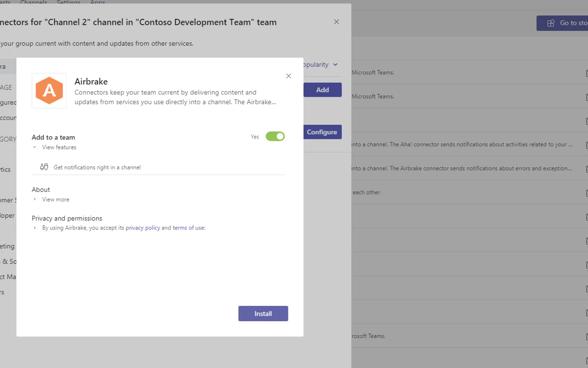Screen dimensions: 588x368
Task: Click the About heading in the dialog
Action: [x=41, y=190]
